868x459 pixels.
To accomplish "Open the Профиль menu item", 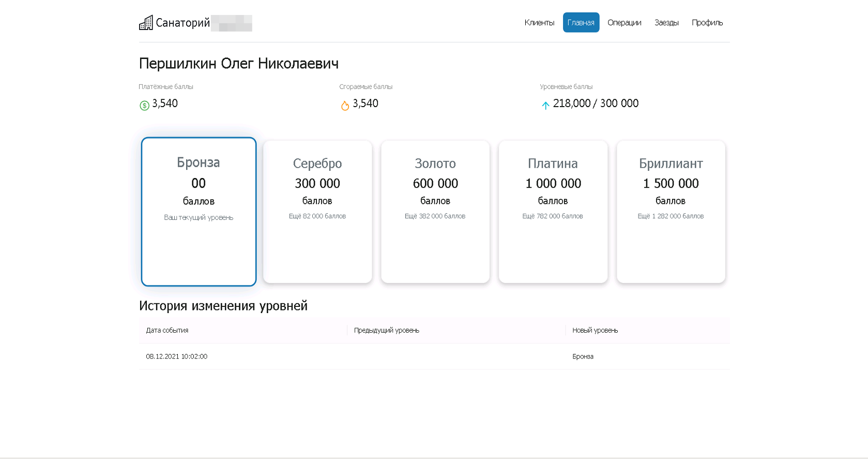I will click(707, 23).
